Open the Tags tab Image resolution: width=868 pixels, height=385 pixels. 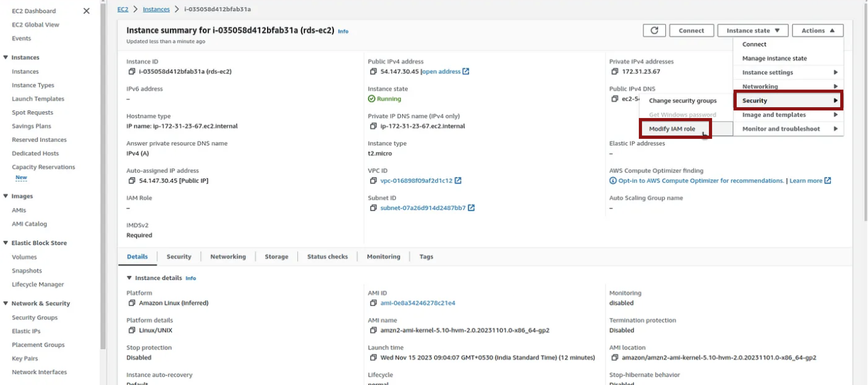coord(426,257)
